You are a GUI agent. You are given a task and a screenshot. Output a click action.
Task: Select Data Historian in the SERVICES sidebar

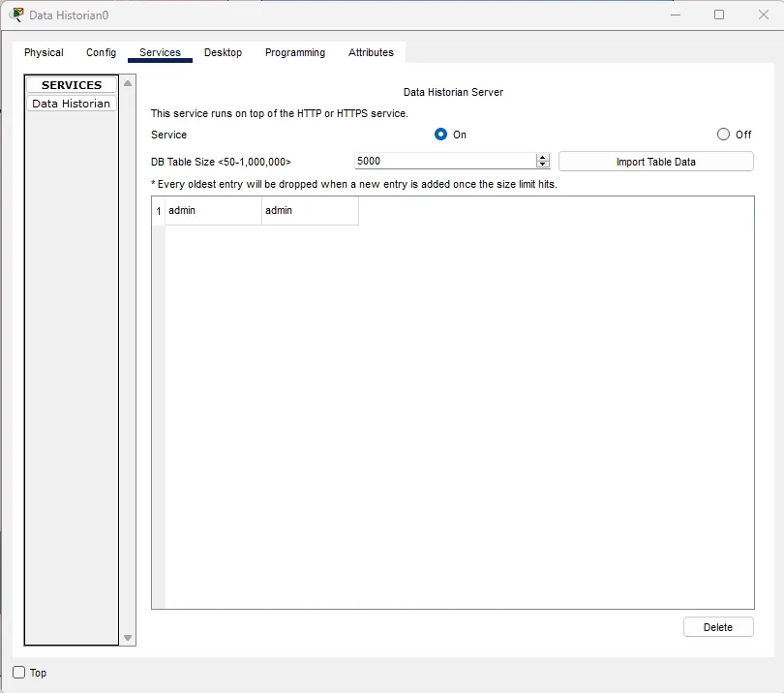[x=71, y=104]
